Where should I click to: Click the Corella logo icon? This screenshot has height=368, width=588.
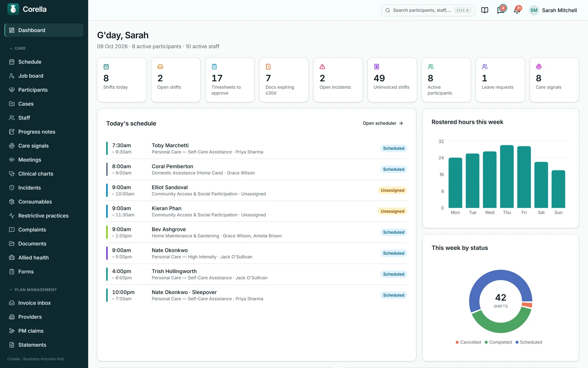pyautogui.click(x=13, y=9)
